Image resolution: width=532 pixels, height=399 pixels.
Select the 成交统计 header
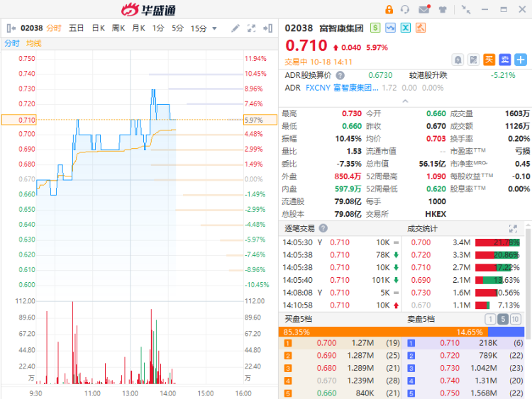tap(422, 228)
